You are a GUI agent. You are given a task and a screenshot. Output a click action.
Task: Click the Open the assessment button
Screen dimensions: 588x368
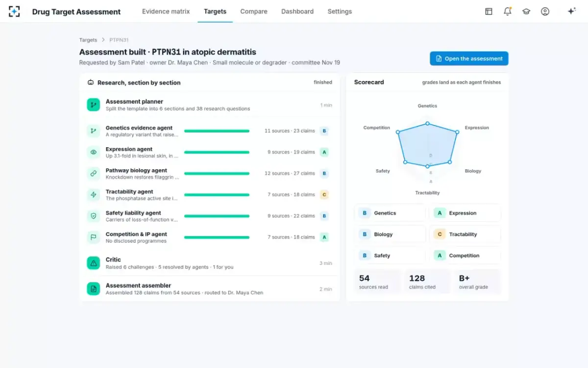pos(469,58)
